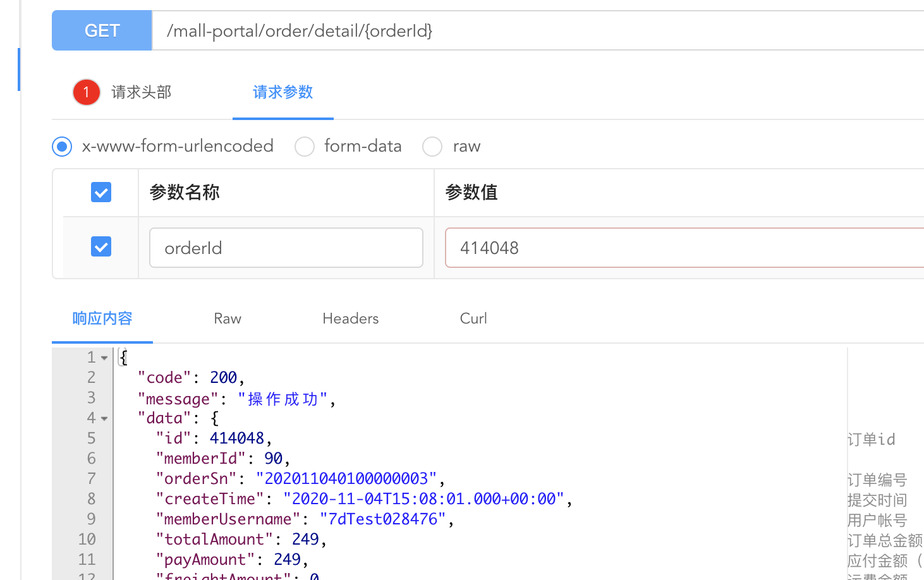This screenshot has height=580, width=924.
Task: Click the memberUsername value 7dTest028476
Action: (x=383, y=519)
